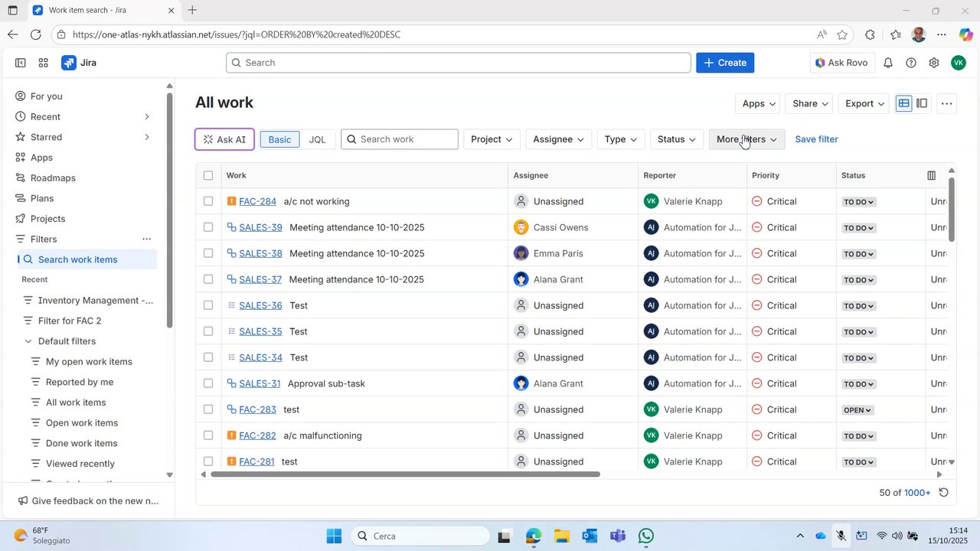
Task: Switch to detail split view layout
Action: pyautogui.click(x=922, y=103)
